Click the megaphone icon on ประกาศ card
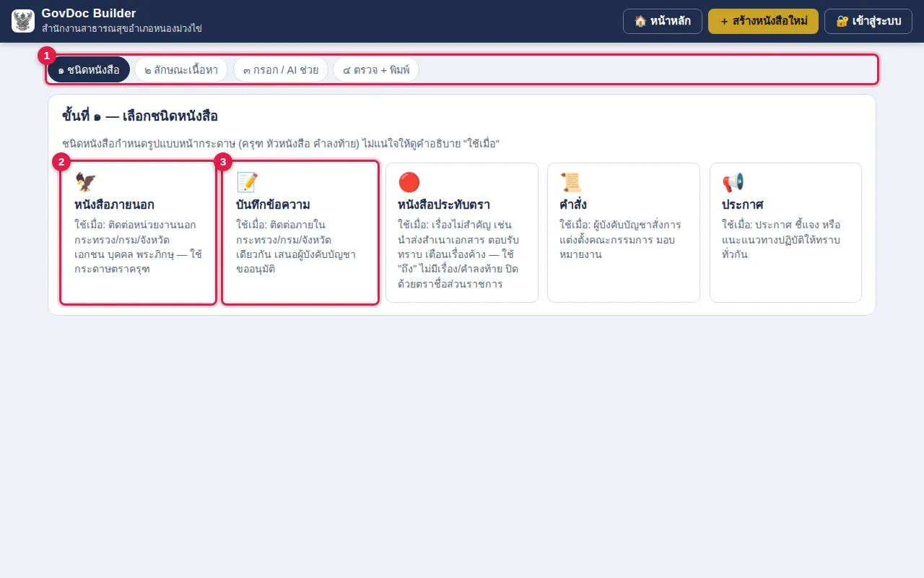Screen dimensions: 924x578 (733, 182)
